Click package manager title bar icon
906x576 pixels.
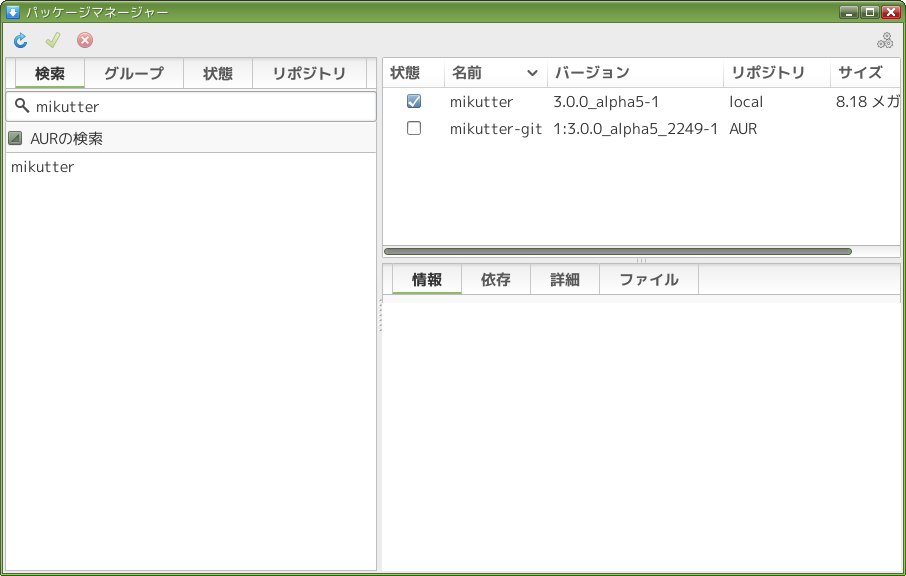(13, 12)
